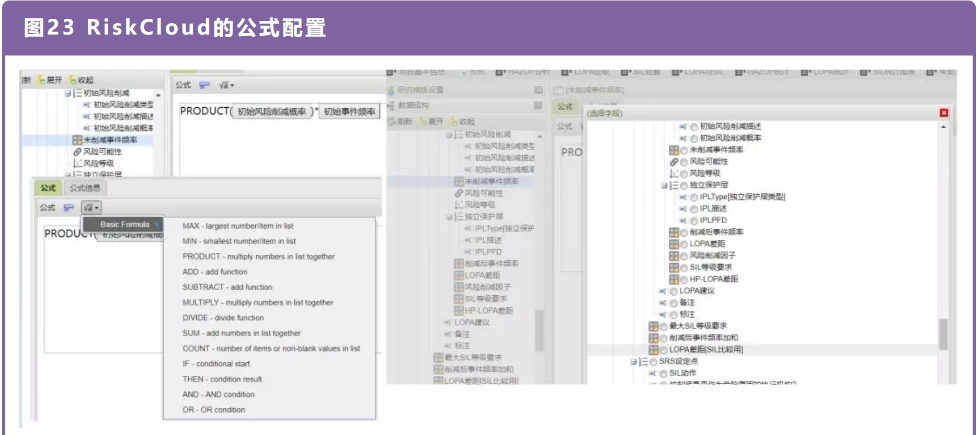The image size is (980, 435).
Task: Open the square root function dropdown, lower toolbar
Action: coord(91,208)
